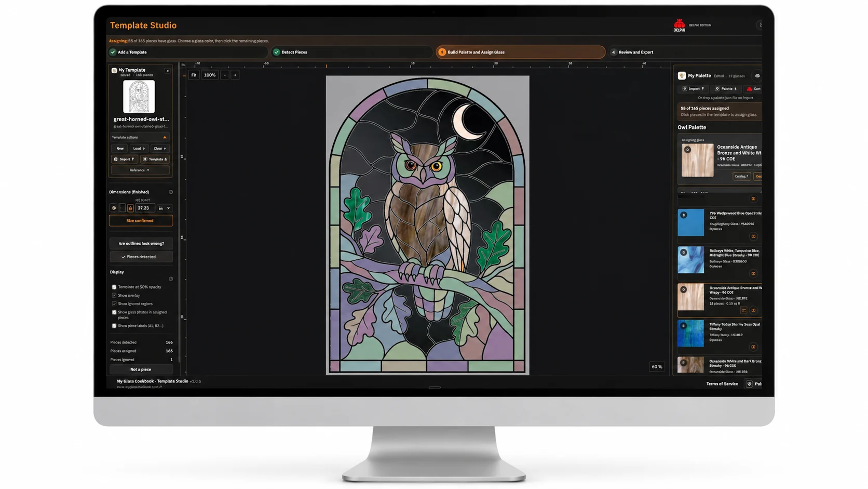Image resolution: width=868 pixels, height=489 pixels.
Task: Click the owl template thumbnail
Action: point(139,97)
